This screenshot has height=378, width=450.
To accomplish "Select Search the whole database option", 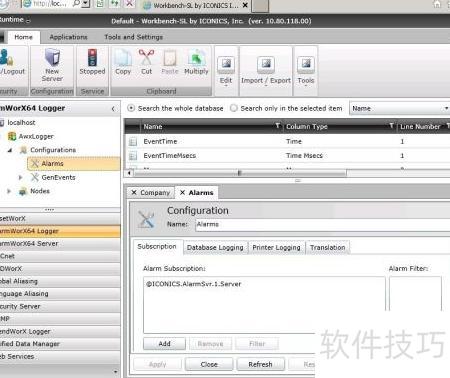I will pyautogui.click(x=131, y=108).
